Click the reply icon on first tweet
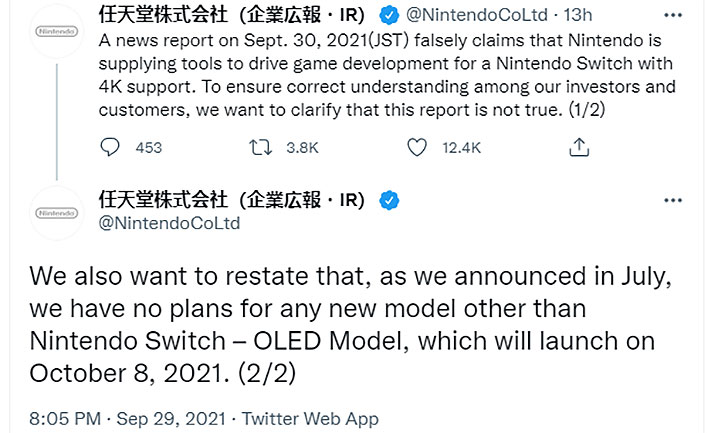Image resolution: width=708 pixels, height=433 pixels. click(x=110, y=147)
